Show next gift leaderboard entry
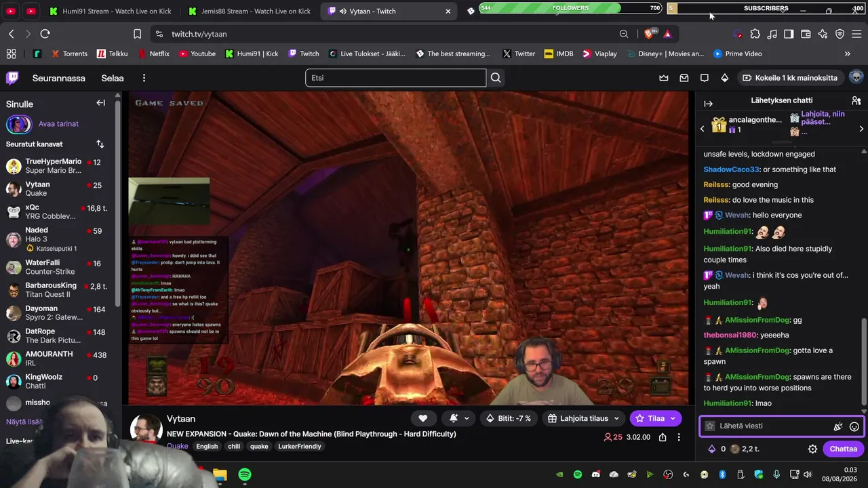Viewport: 868px width, 488px height. coord(861,128)
